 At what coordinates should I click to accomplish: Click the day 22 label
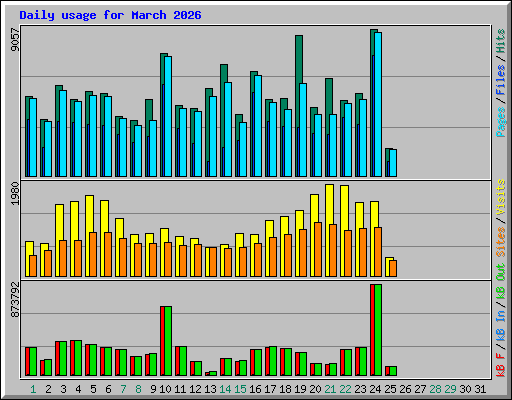coord(345,389)
